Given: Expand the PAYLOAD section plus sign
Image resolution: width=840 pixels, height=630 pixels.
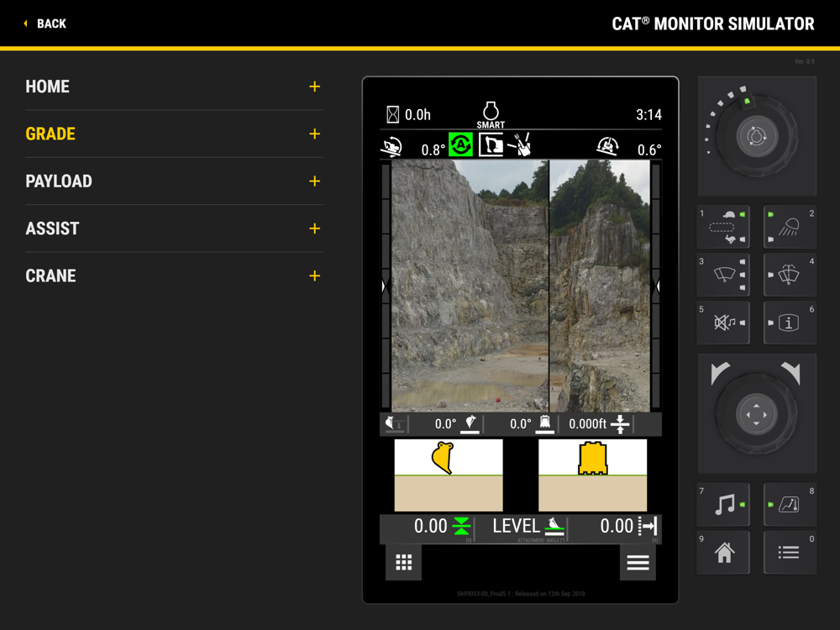Looking at the screenshot, I should (x=314, y=181).
